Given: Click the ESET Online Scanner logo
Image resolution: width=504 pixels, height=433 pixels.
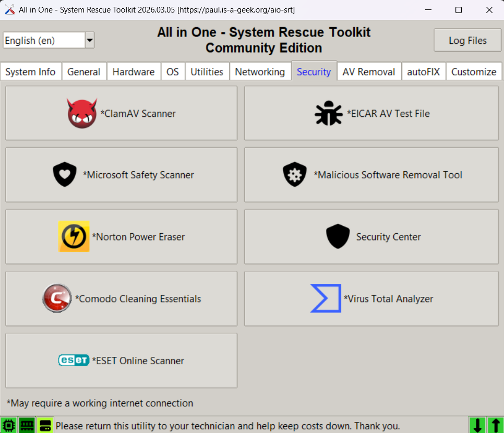Looking at the screenshot, I should [x=73, y=360].
